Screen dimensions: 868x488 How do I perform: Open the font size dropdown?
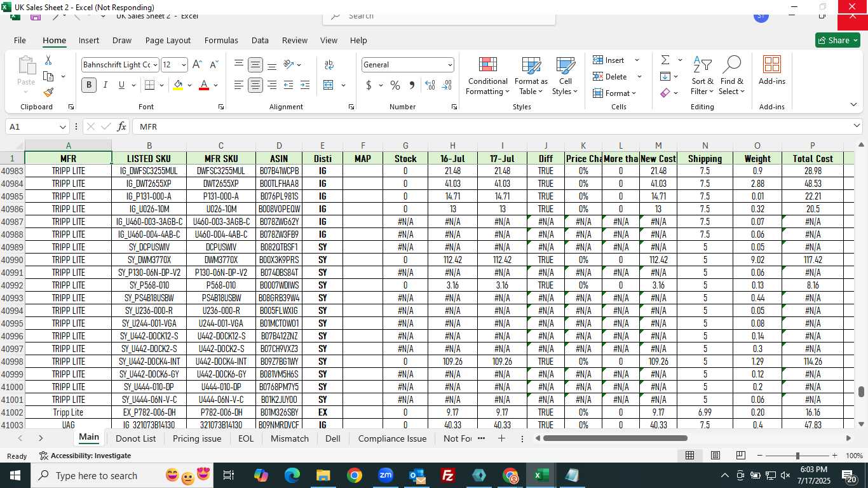pos(184,65)
